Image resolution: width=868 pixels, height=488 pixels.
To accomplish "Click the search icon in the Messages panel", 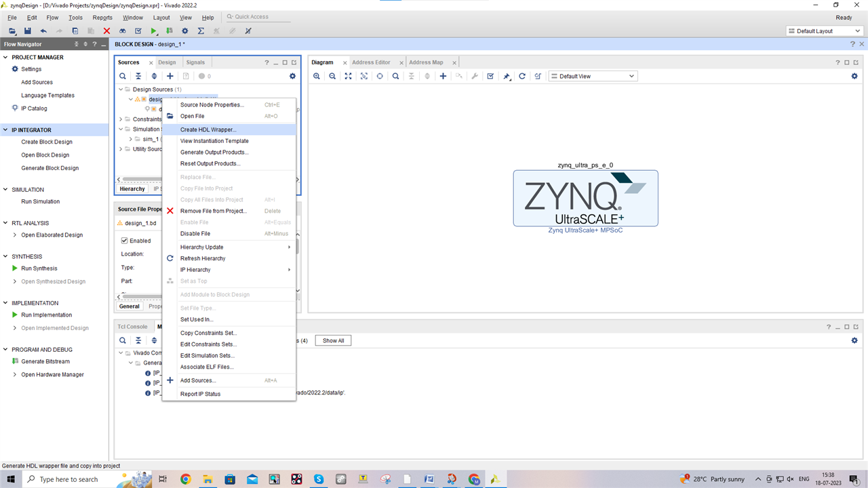I will click(x=123, y=340).
